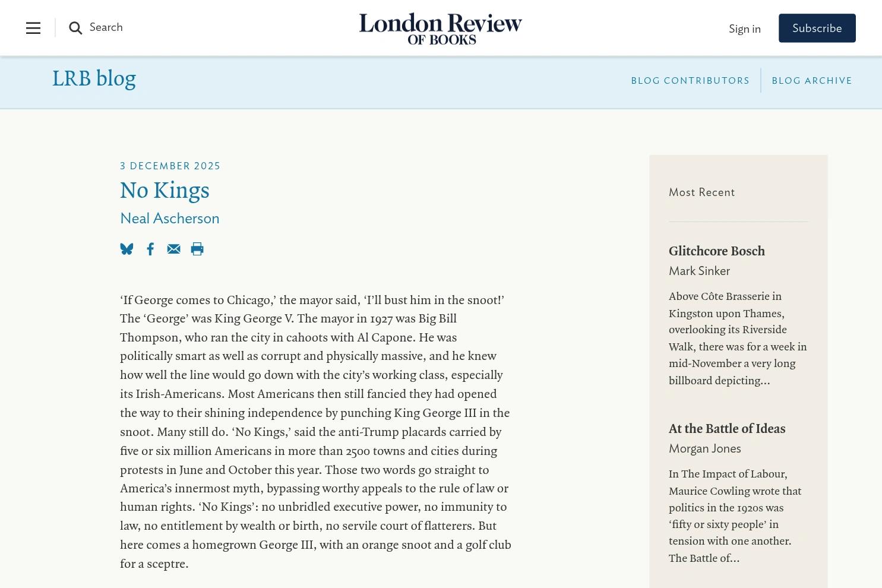Open the Blog Contributors menu item
The image size is (882, 588).
[690, 80]
